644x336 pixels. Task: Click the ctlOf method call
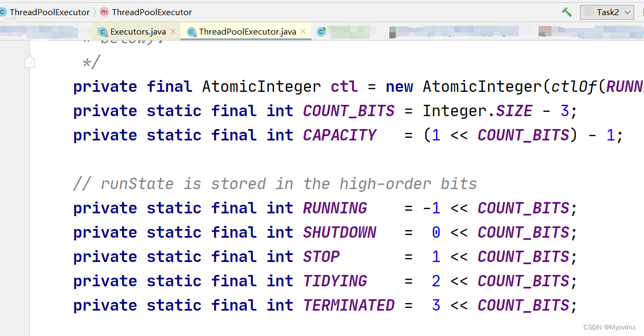573,86
